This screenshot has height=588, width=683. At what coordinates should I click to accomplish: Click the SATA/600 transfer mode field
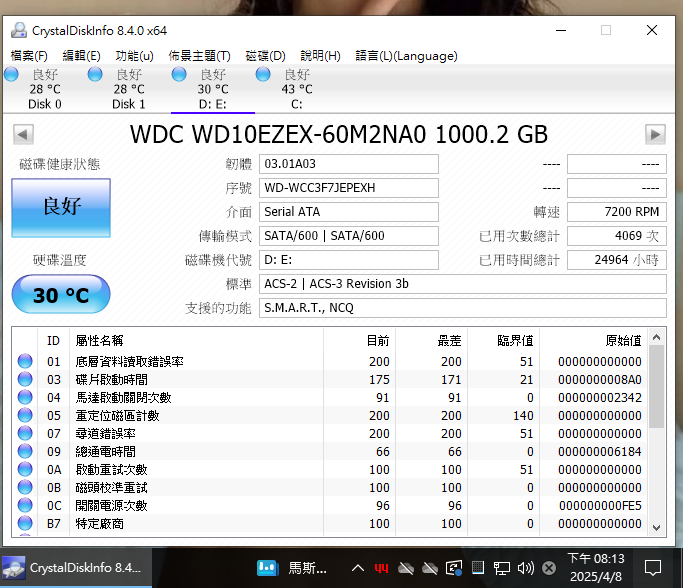(349, 236)
